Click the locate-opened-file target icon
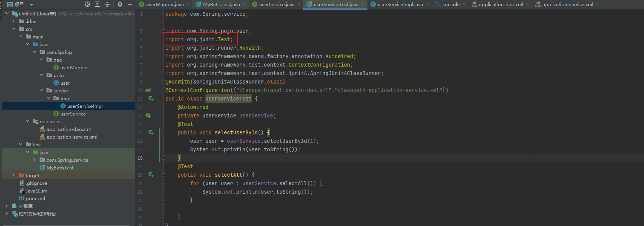Screen dimensions: 644x226 coord(87,4)
